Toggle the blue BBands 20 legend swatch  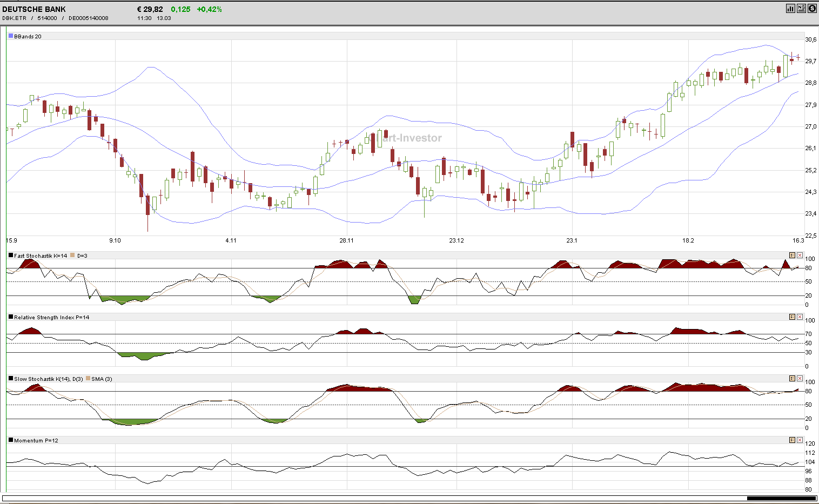click(10, 36)
